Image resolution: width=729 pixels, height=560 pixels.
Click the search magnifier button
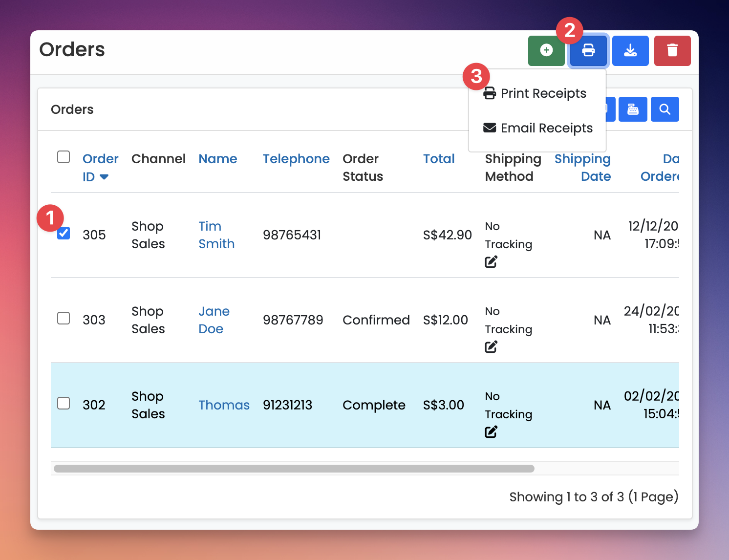pyautogui.click(x=665, y=109)
